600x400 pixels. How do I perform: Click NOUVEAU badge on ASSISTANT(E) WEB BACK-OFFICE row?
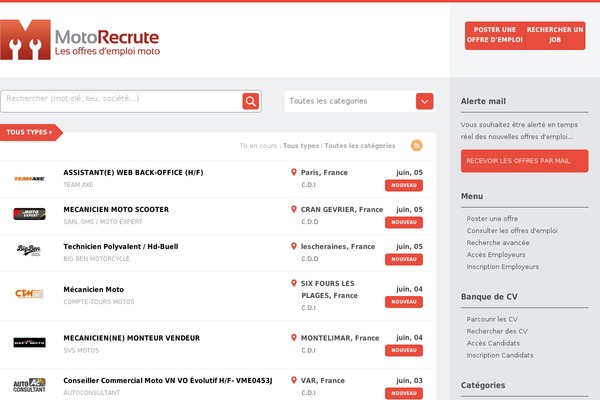point(404,185)
